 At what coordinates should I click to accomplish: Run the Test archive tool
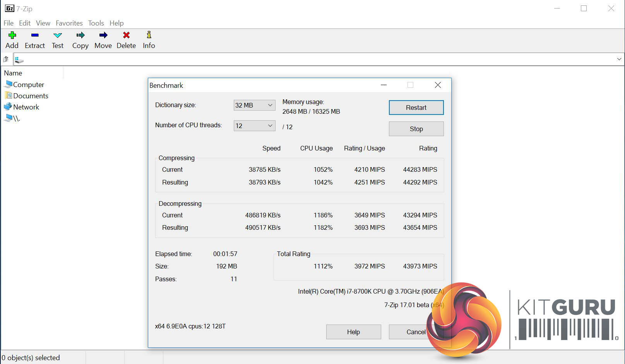(x=58, y=35)
